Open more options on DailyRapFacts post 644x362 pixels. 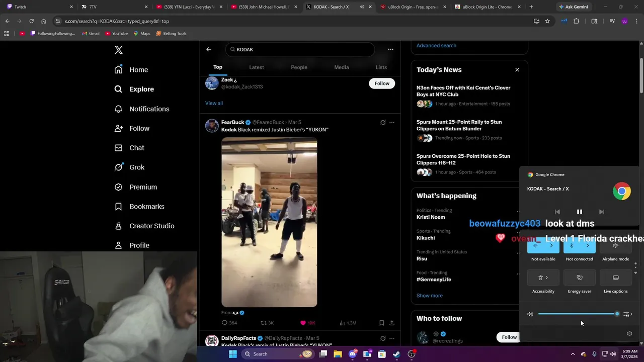[392, 338]
